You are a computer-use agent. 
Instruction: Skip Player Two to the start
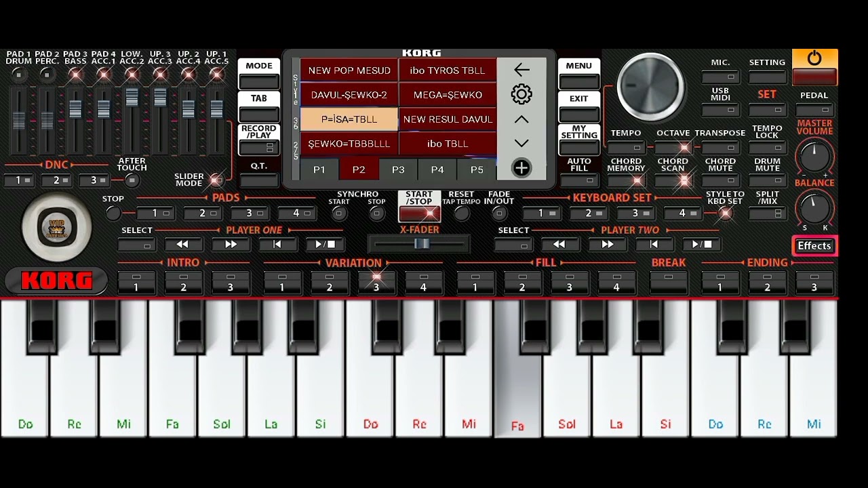click(654, 245)
